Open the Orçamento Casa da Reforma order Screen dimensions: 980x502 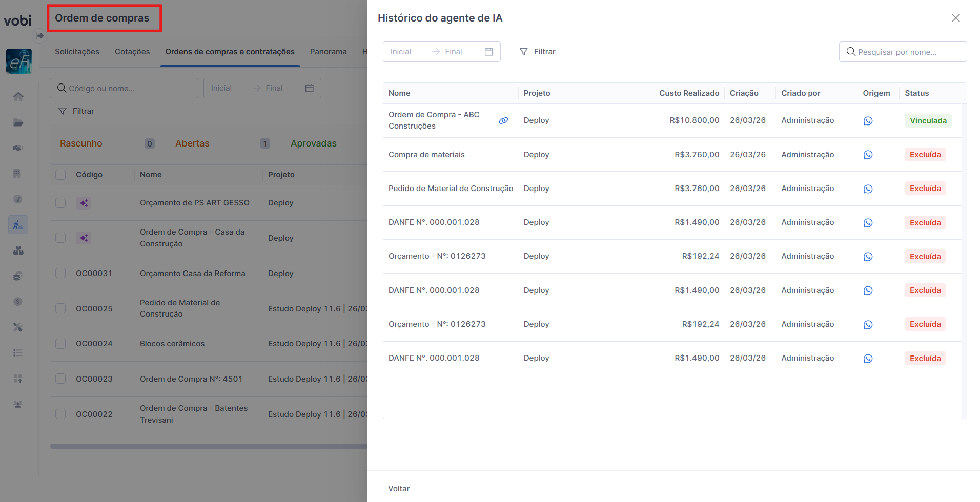(x=193, y=274)
